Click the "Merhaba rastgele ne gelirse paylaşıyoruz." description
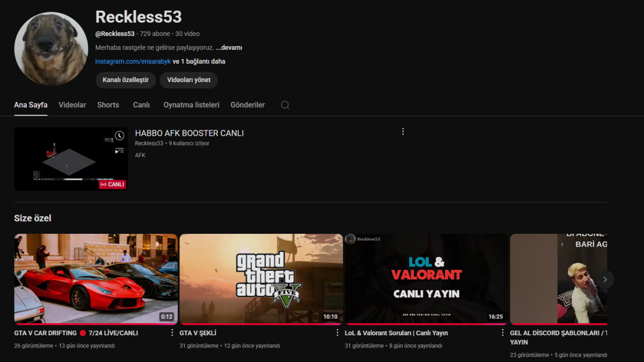 tap(155, 48)
